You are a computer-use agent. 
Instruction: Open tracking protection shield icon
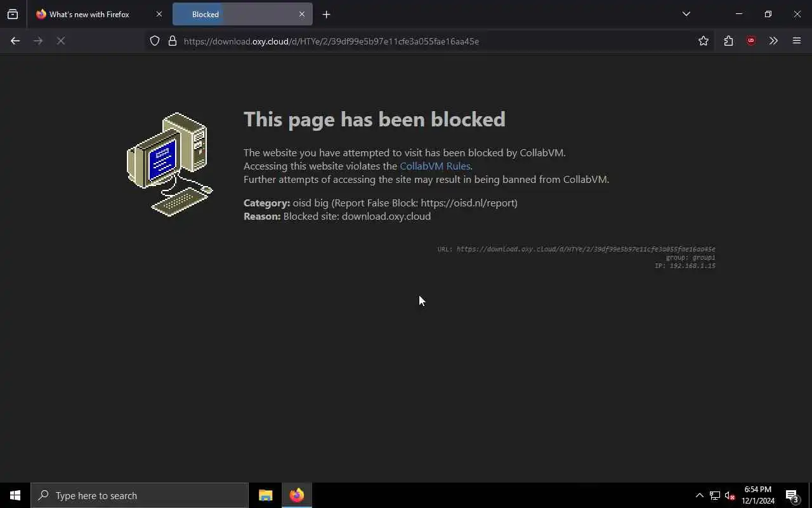155,41
